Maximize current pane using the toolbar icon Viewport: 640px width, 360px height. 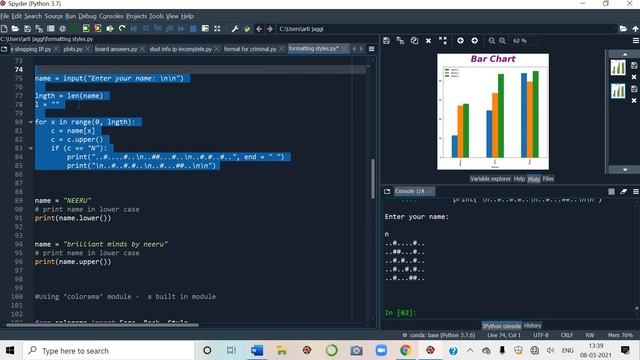coord(205,29)
